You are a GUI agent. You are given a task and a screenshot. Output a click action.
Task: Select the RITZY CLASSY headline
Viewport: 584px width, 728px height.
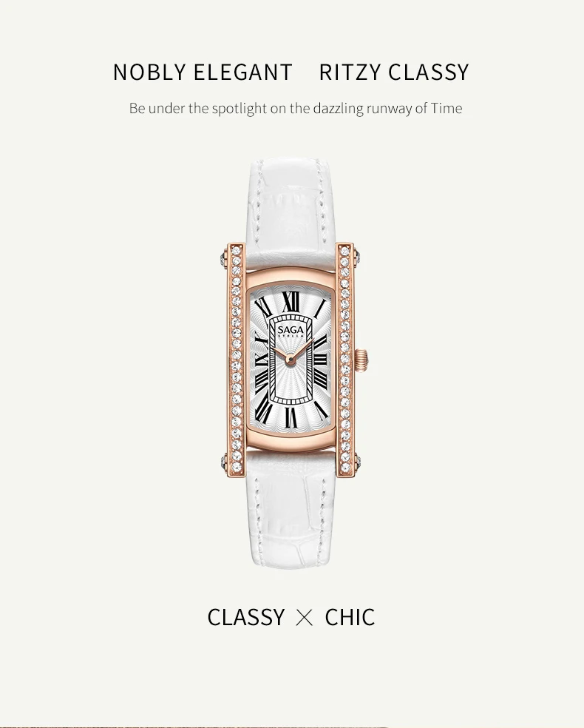[394, 72]
